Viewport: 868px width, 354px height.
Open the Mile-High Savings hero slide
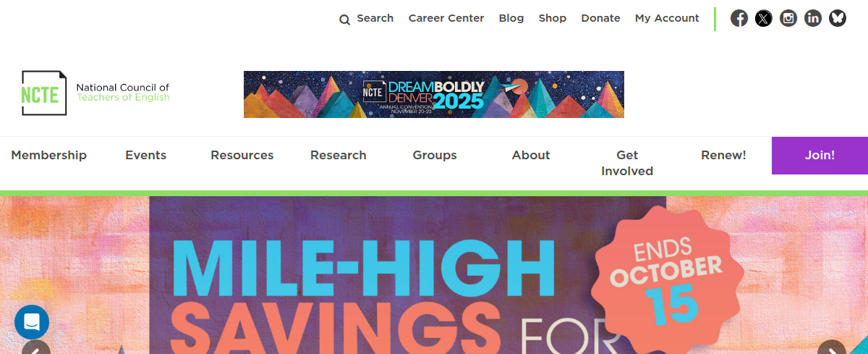coord(434,275)
